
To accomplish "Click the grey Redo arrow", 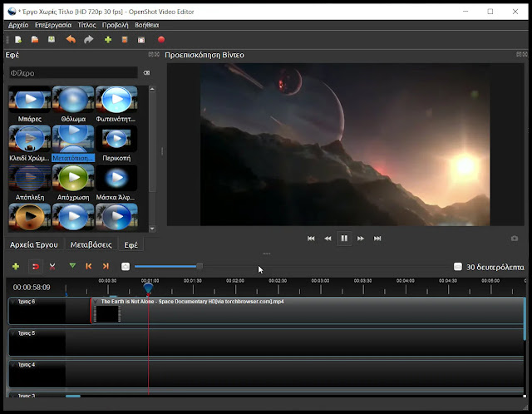I will click(x=89, y=40).
